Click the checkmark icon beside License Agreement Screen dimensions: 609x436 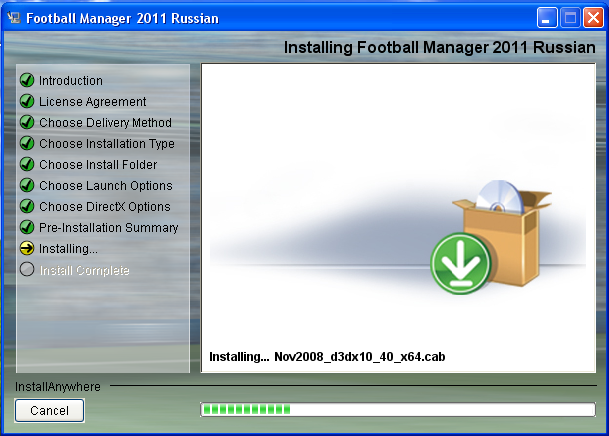coord(27,101)
